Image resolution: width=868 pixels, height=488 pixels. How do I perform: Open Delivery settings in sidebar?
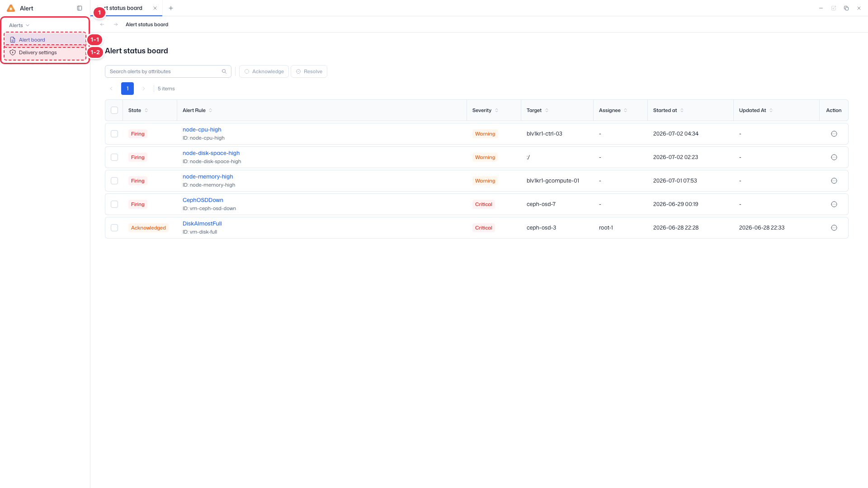(x=45, y=52)
